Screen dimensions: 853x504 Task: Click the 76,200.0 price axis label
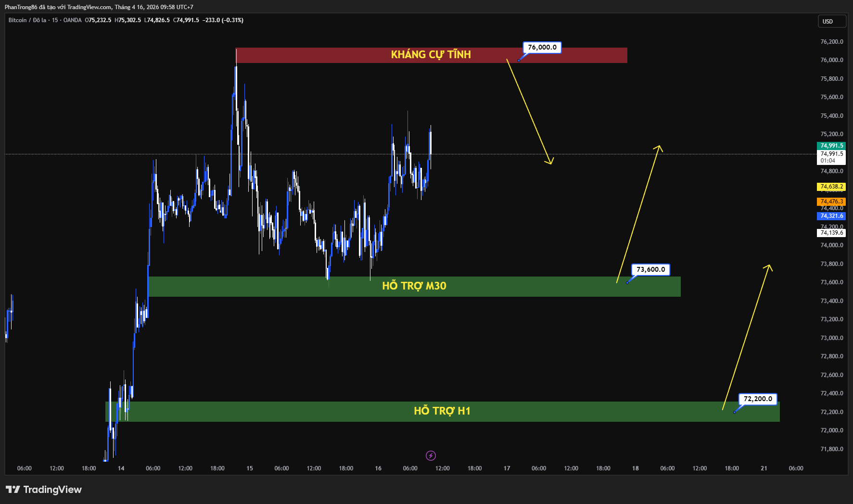click(832, 42)
